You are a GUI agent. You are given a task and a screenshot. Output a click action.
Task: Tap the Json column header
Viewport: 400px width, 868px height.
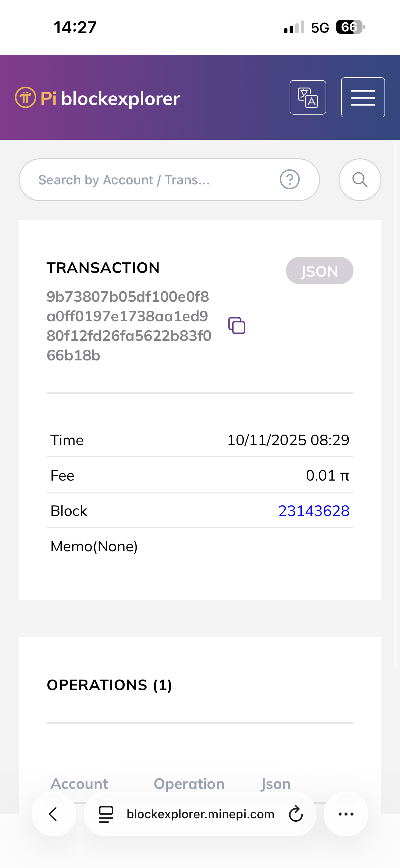tap(275, 784)
